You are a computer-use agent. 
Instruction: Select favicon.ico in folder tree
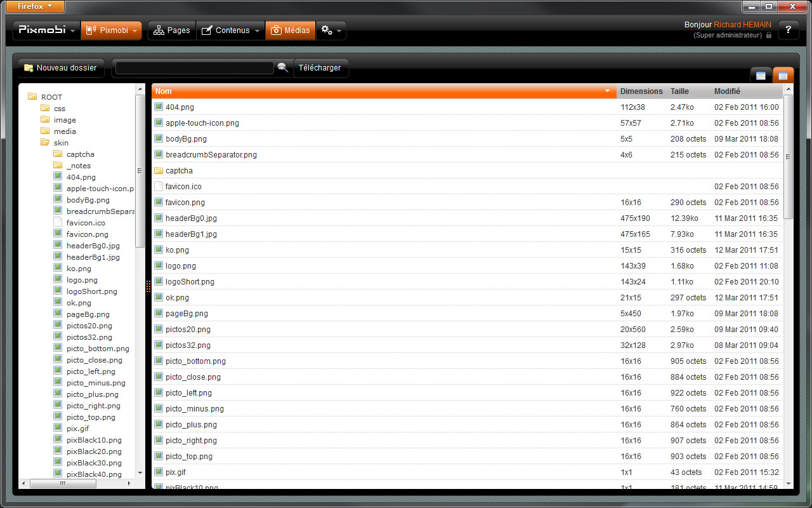(x=86, y=223)
